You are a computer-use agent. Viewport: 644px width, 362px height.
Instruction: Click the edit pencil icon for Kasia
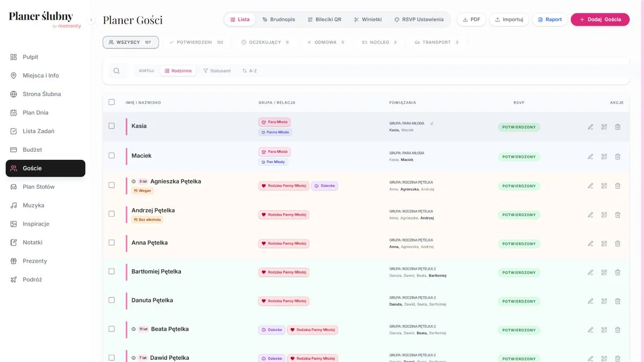(x=590, y=127)
